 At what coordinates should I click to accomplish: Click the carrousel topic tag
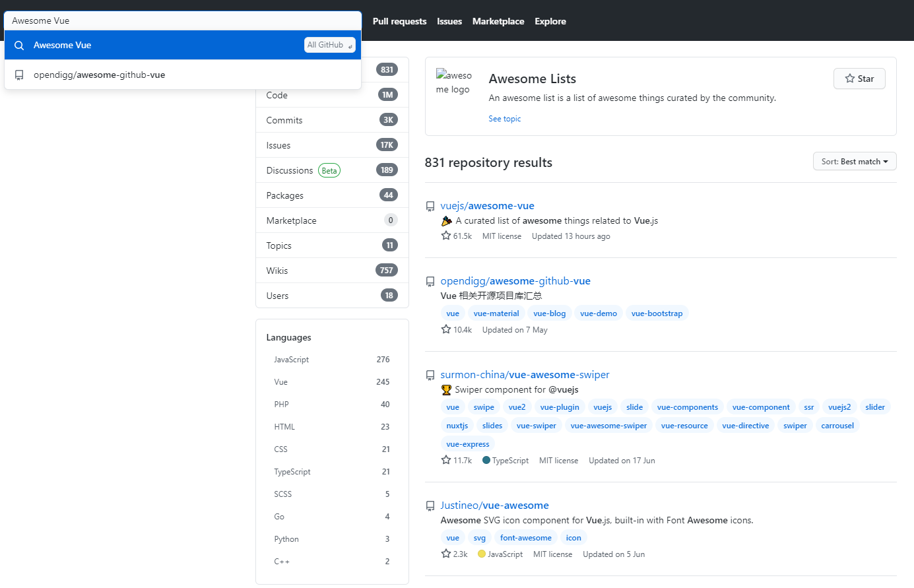coord(837,426)
